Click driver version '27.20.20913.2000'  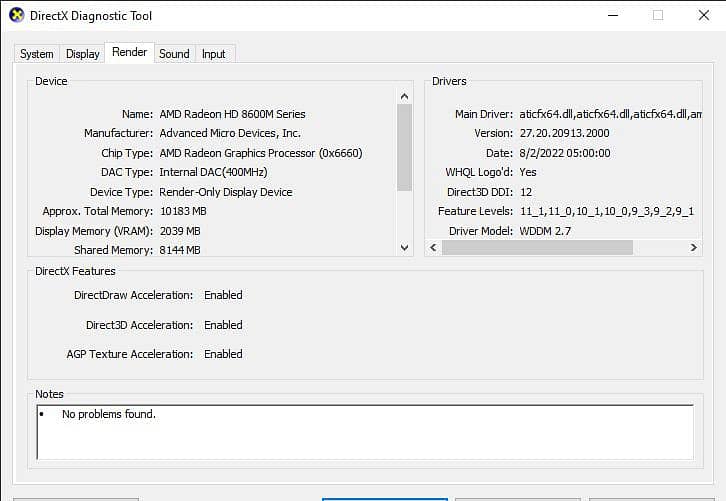(564, 133)
